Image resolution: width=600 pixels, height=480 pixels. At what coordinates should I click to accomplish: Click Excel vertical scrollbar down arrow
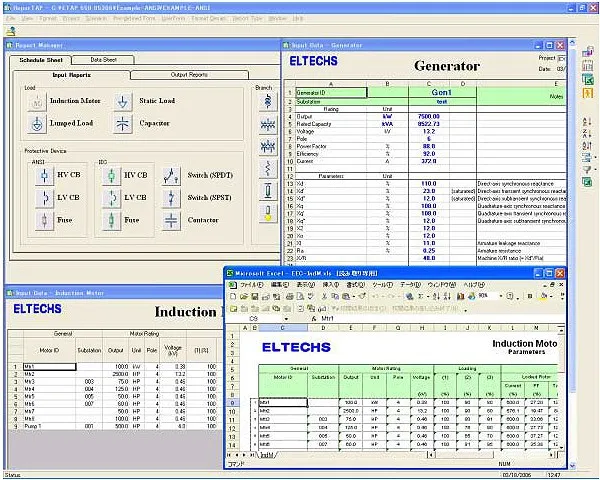pos(561,447)
